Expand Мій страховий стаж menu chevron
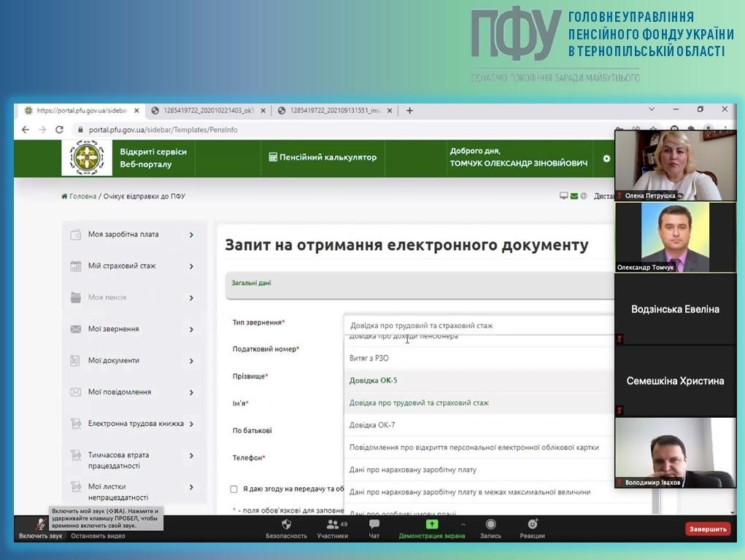Screen dimensions: 745x560 191,266
